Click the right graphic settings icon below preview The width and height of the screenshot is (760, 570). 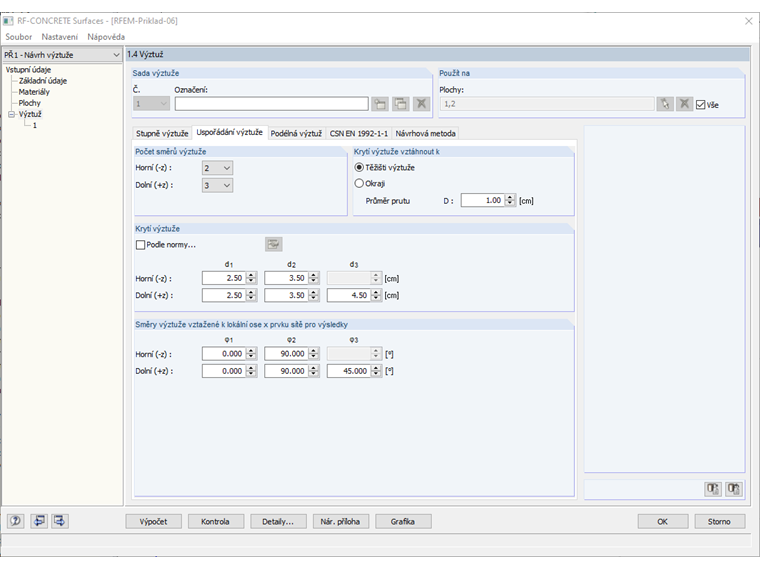coord(733,489)
